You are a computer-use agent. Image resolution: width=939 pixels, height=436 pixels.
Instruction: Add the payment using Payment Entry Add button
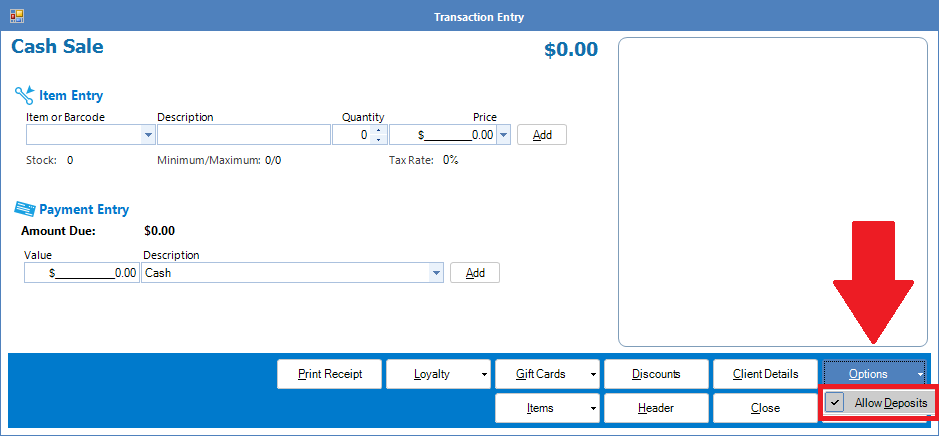pyautogui.click(x=475, y=272)
